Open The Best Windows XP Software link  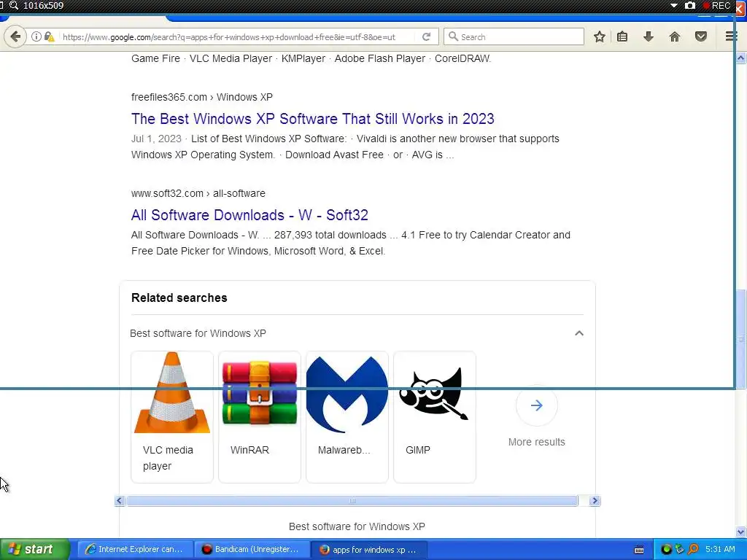(312, 119)
